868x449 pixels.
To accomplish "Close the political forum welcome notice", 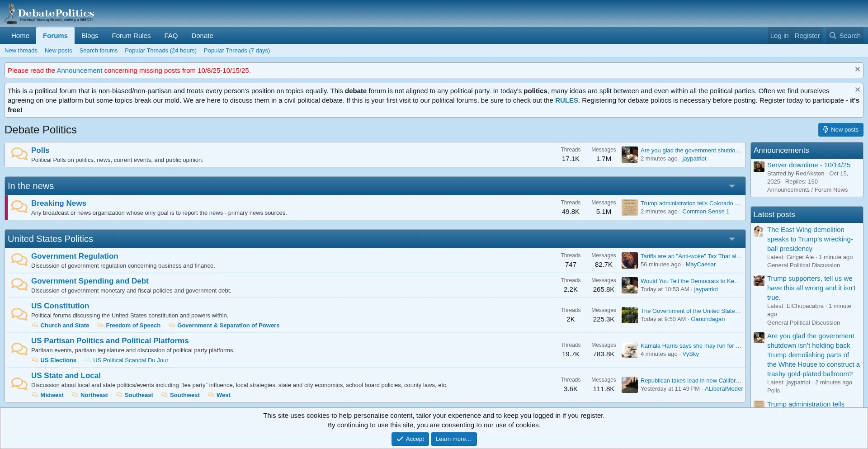I will (x=857, y=90).
